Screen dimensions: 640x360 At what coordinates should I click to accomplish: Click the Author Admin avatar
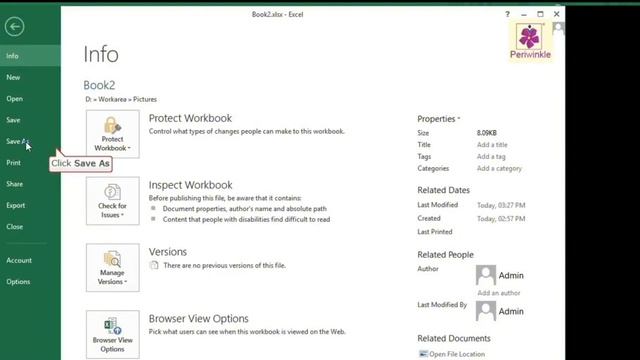(486, 275)
